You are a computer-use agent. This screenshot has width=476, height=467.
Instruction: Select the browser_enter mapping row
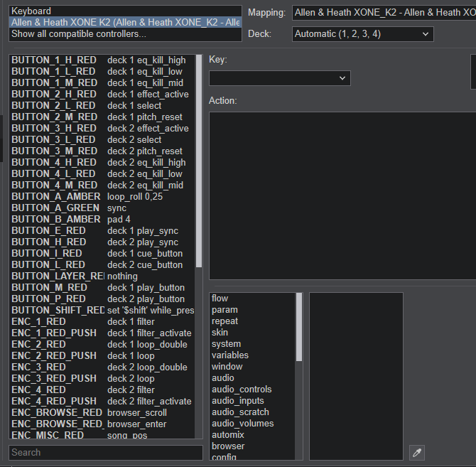pyautogui.click(x=102, y=424)
